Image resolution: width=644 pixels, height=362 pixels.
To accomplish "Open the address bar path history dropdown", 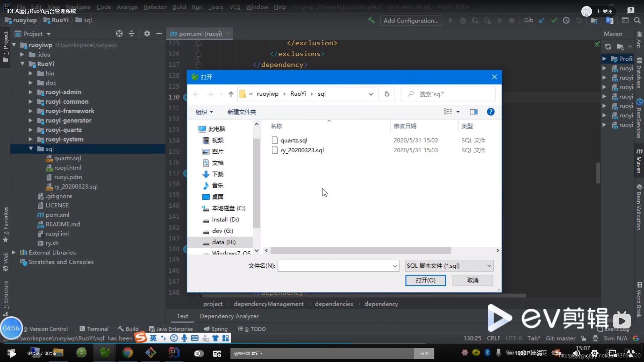I will point(371,94).
